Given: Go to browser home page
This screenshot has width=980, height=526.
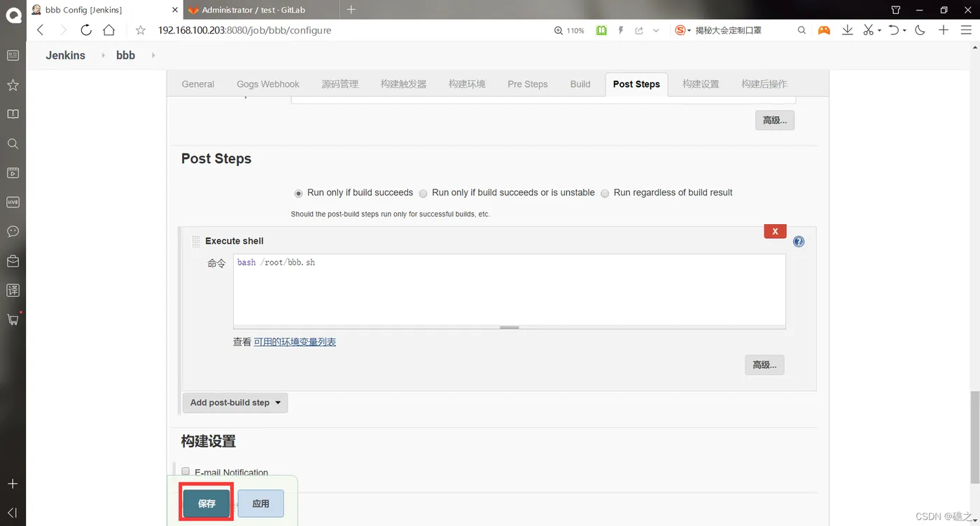Looking at the screenshot, I should 108,30.
